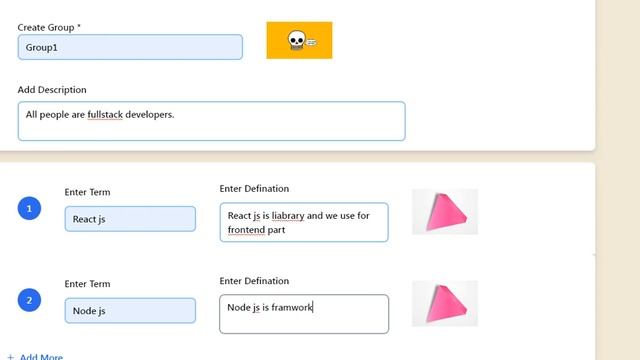Focus the Create Group field containing Group1
Image resolution: width=640 pixels, height=360 pixels.
(130, 47)
